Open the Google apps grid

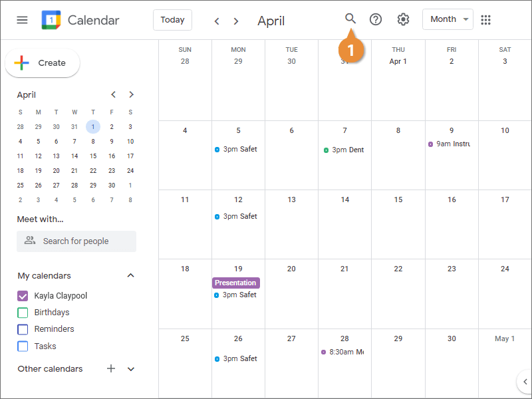pos(486,19)
